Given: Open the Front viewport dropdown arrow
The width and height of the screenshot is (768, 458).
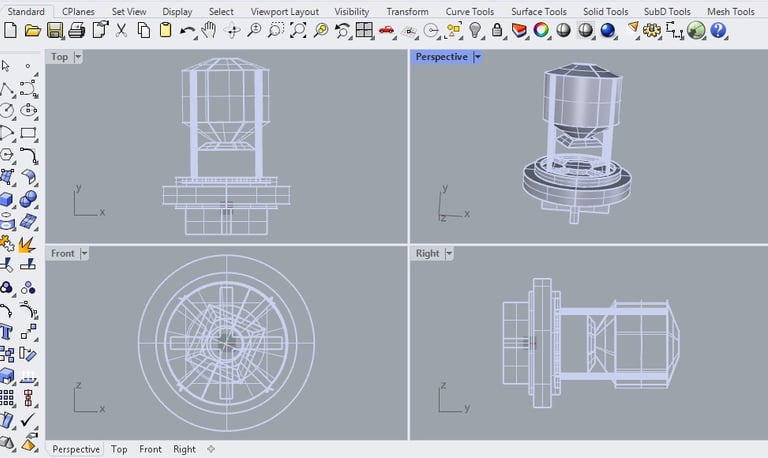Looking at the screenshot, I should 84,253.
